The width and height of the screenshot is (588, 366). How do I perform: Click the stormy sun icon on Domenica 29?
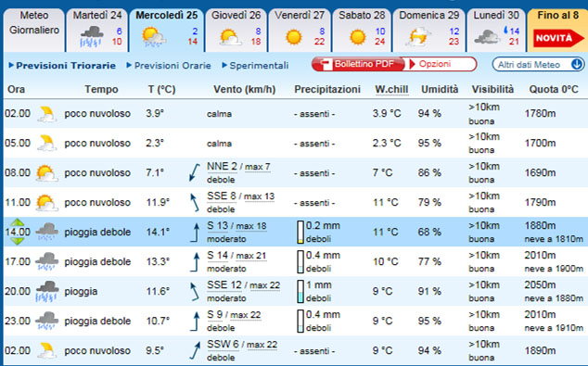point(418,36)
